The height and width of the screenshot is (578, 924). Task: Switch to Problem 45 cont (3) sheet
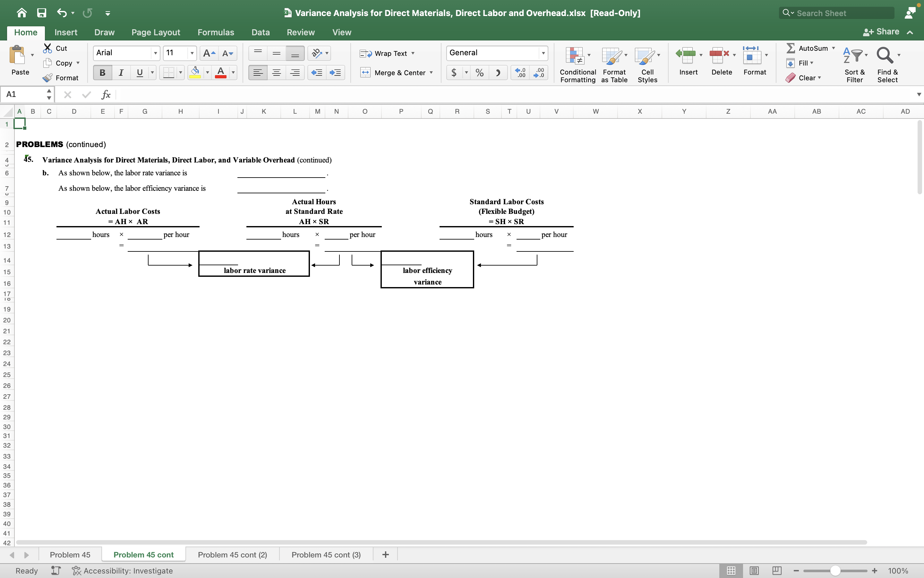coord(326,555)
